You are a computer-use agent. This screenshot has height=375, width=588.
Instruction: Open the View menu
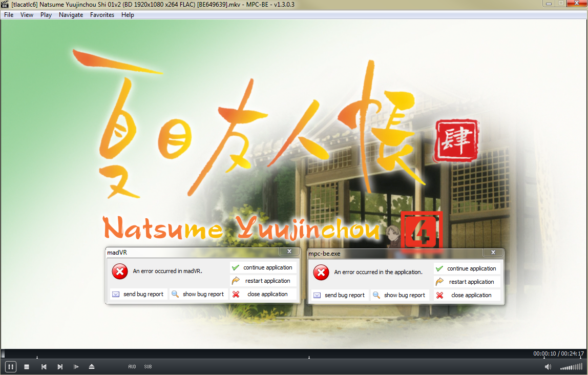pos(27,15)
